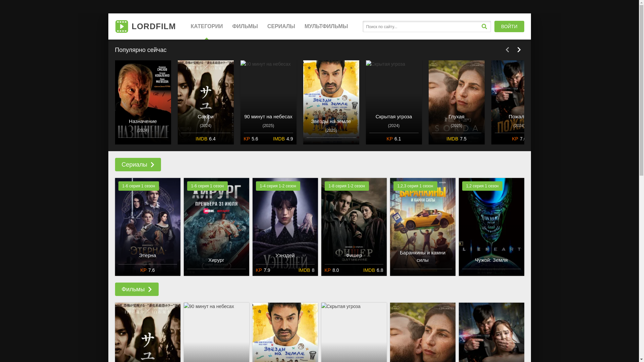Open the Назначение movie poster in carousel

pyautogui.click(x=143, y=102)
